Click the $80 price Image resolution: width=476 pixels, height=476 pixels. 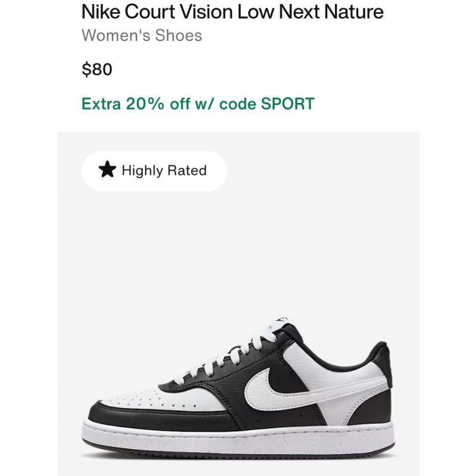point(97,69)
